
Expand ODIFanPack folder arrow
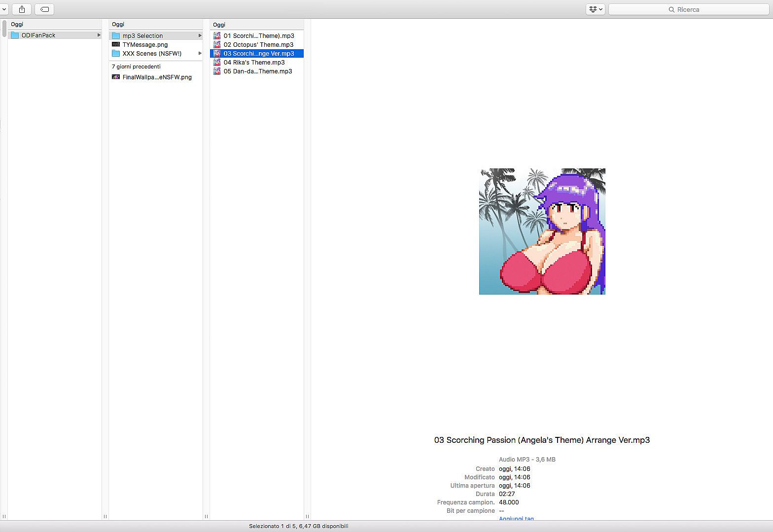(x=99, y=35)
